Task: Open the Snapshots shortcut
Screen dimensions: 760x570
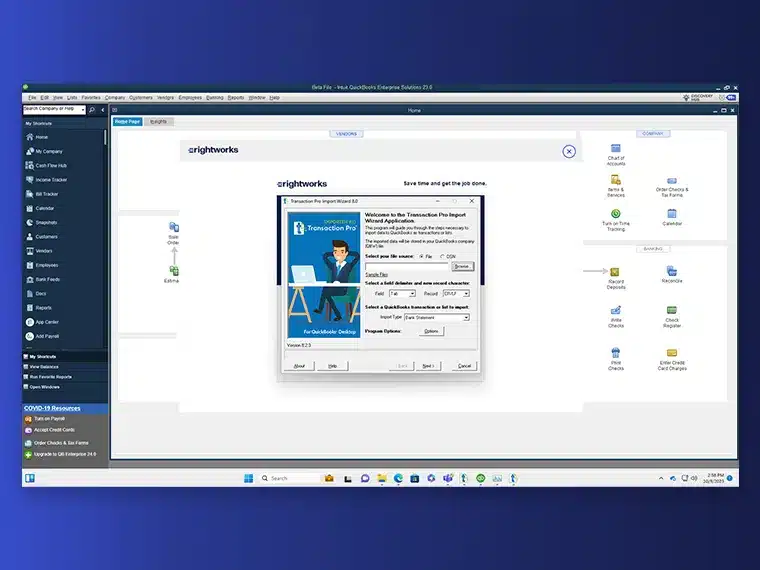Action: click(41, 222)
